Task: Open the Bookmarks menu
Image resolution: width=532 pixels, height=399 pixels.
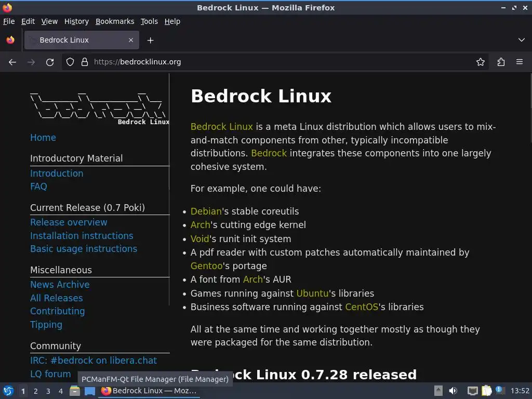Action: [115, 21]
